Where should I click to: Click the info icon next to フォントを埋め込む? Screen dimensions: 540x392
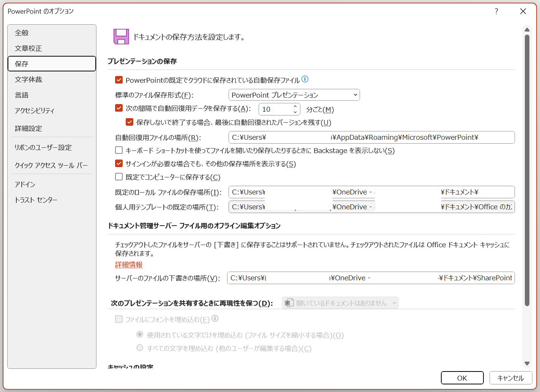click(x=215, y=318)
